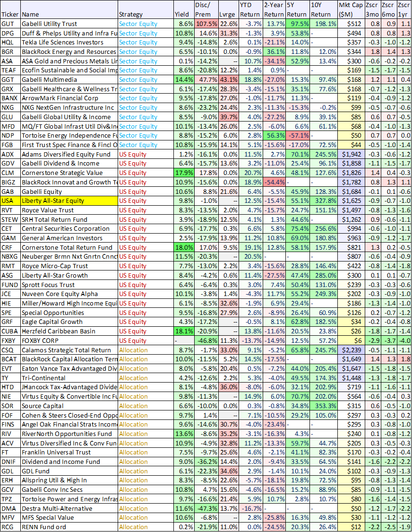Select the Gabelli Utility Trust name cell
Screen dimensions: 412x532
69,24
